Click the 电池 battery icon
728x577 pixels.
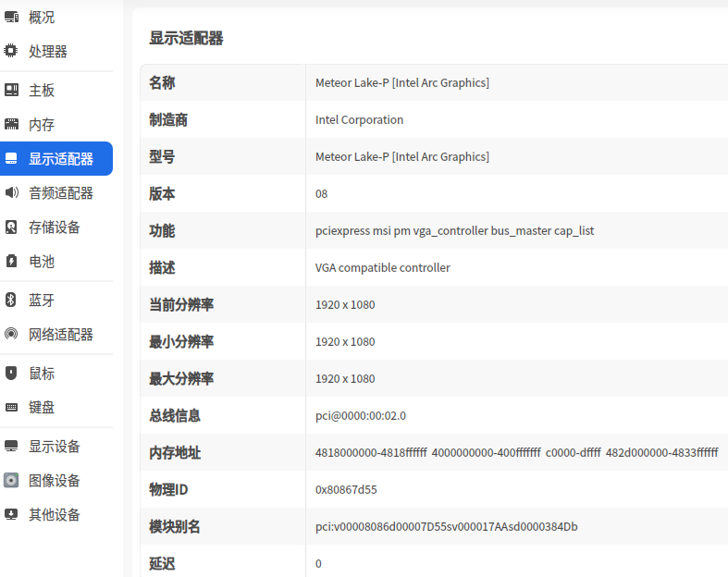[11, 261]
